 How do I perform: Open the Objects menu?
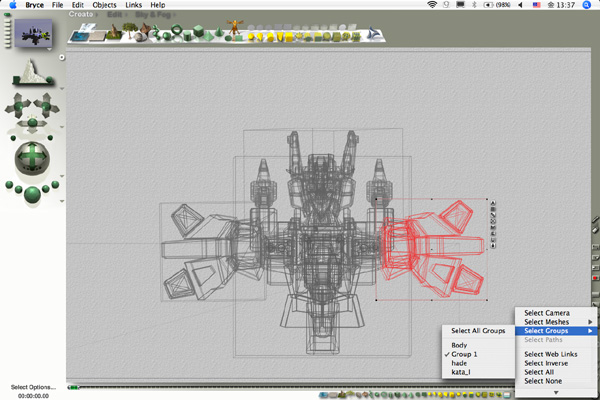[104, 5]
